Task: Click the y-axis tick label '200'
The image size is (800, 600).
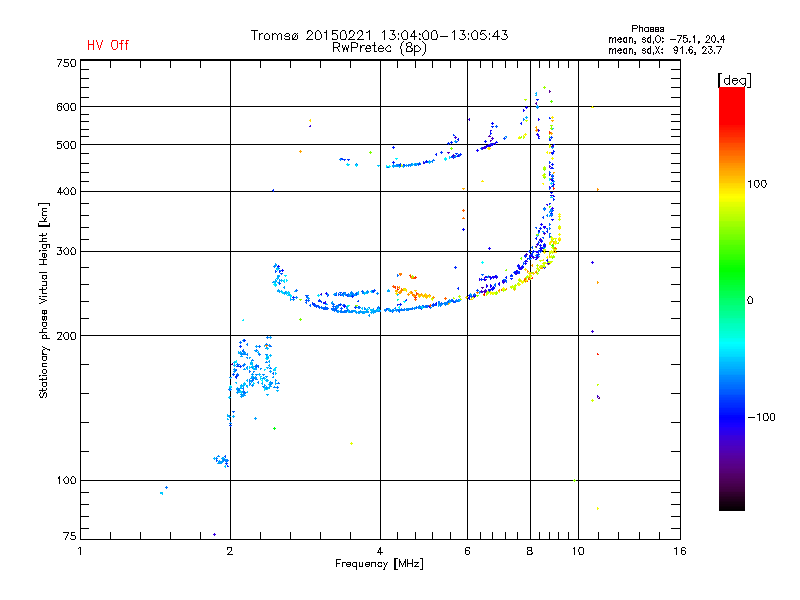Action: coord(66,336)
